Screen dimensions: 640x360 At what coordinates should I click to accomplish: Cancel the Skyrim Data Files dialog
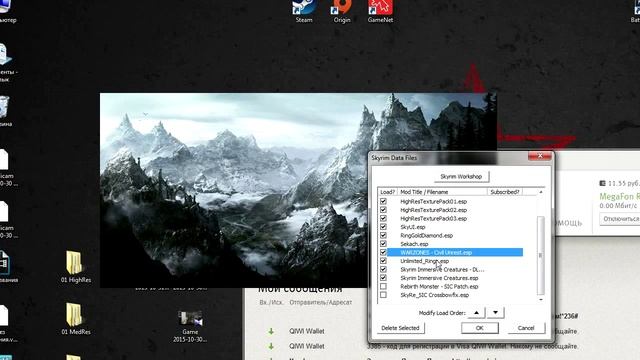pos(526,328)
